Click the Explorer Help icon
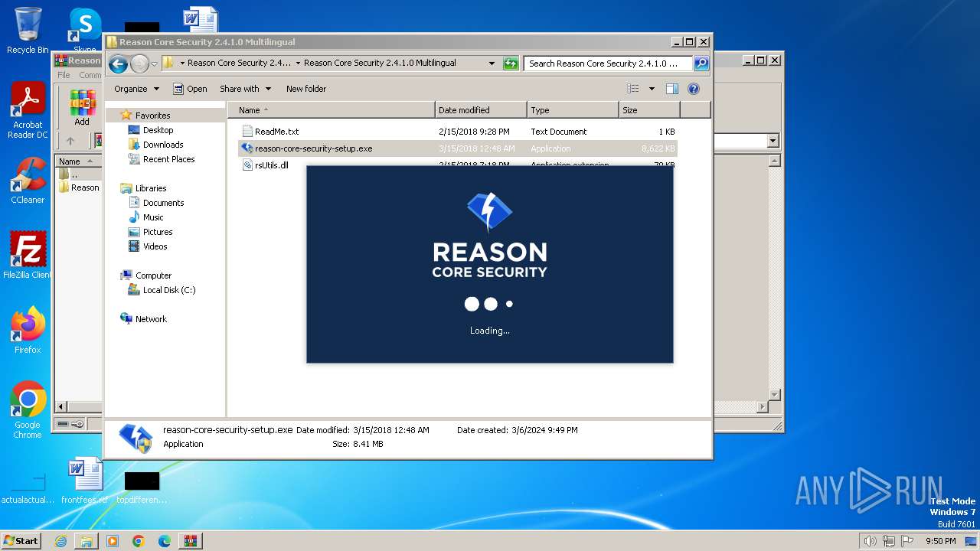Viewport: 980px width, 551px height. (694, 89)
